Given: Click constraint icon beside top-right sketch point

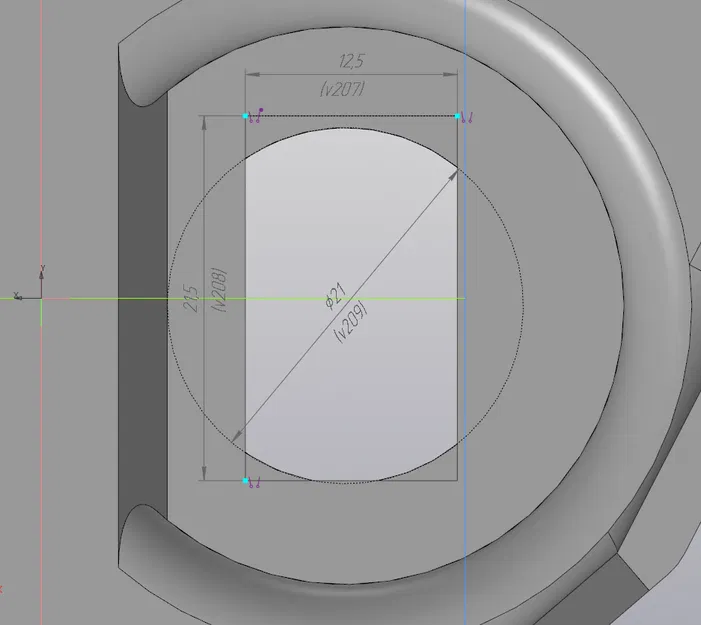Looking at the screenshot, I should pos(468,118).
